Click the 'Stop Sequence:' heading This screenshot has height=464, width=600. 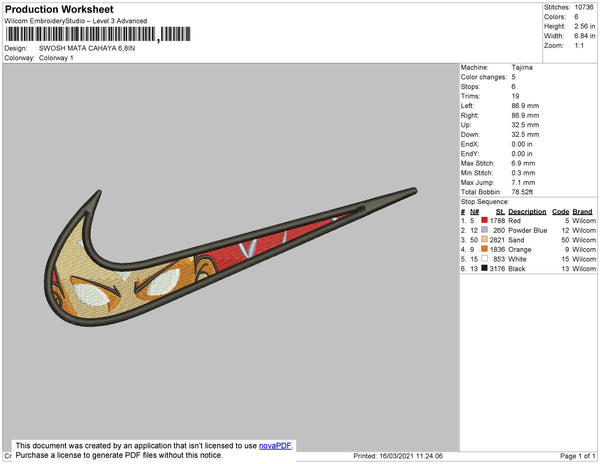click(485, 202)
